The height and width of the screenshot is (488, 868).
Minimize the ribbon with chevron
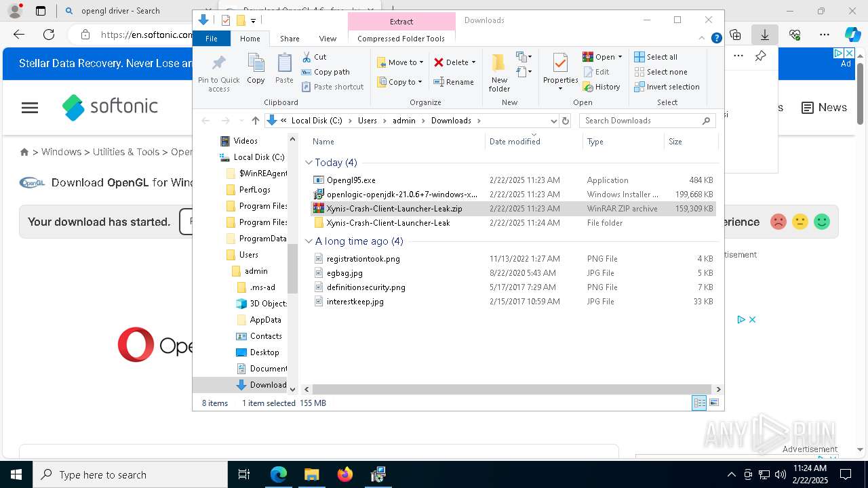703,39
